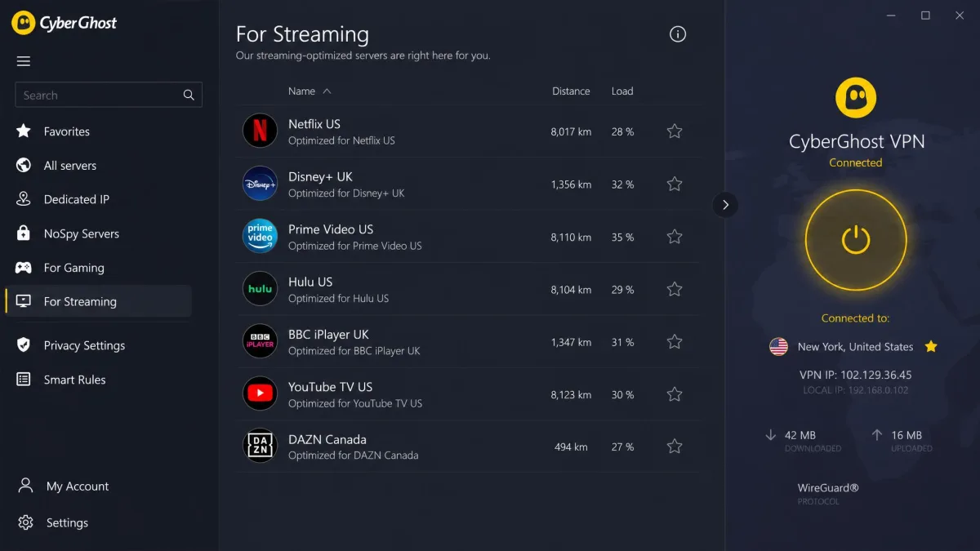980x551 pixels.
Task: Select Disney+ UK server name
Action: pos(320,176)
